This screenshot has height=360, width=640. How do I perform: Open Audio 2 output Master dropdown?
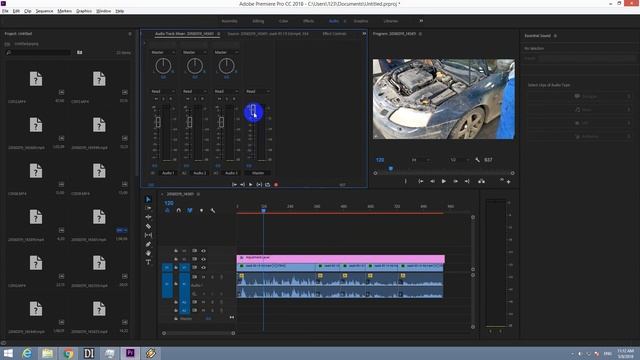click(195, 52)
